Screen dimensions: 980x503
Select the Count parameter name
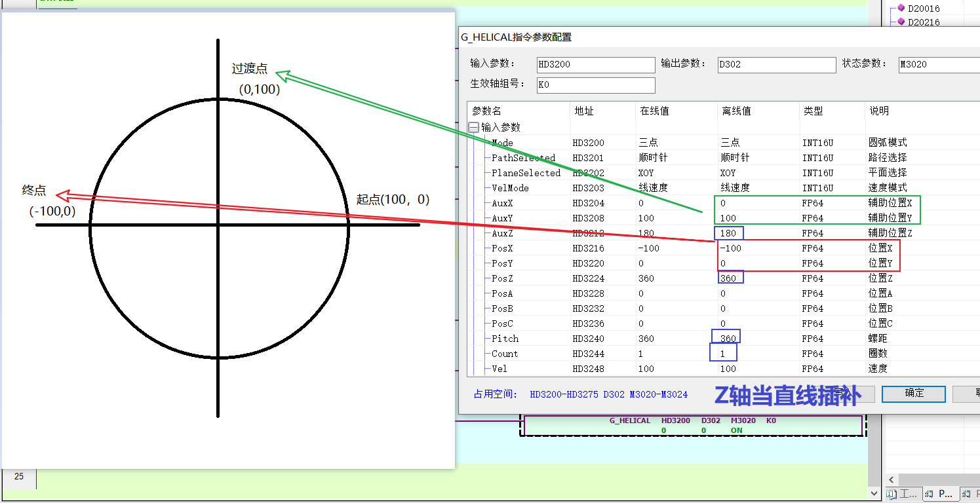(505, 354)
